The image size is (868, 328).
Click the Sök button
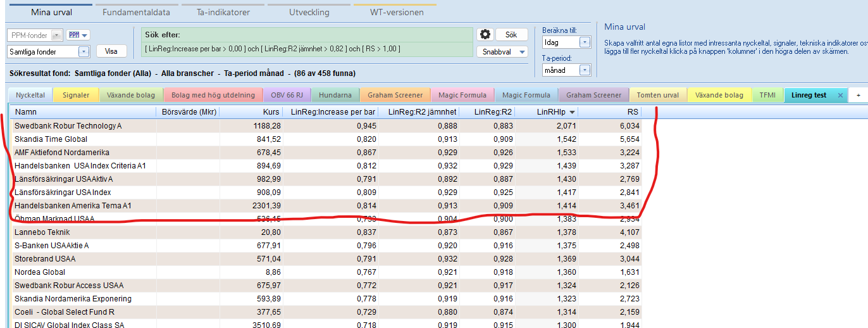(511, 35)
